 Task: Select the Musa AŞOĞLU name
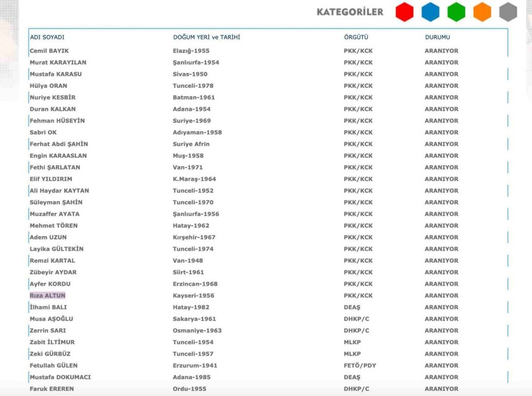(51, 319)
